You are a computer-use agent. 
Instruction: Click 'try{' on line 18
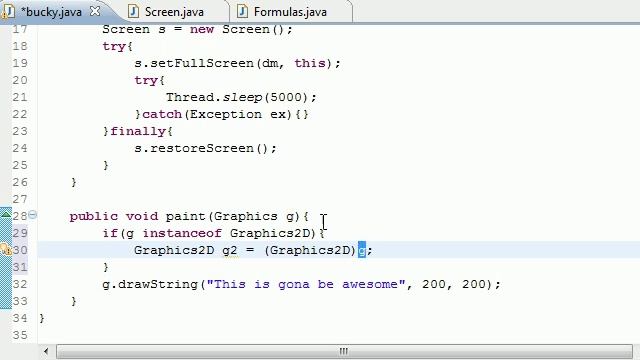point(118,46)
